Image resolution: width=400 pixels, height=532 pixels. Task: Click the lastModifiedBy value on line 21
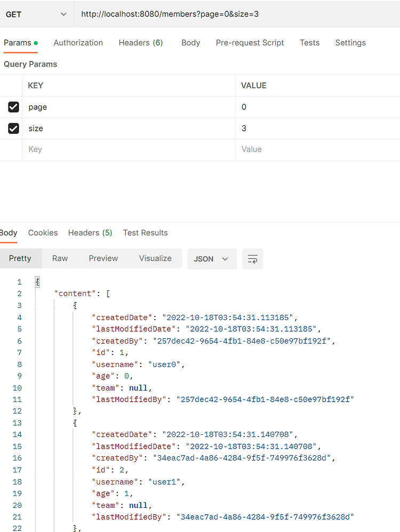coord(265,517)
